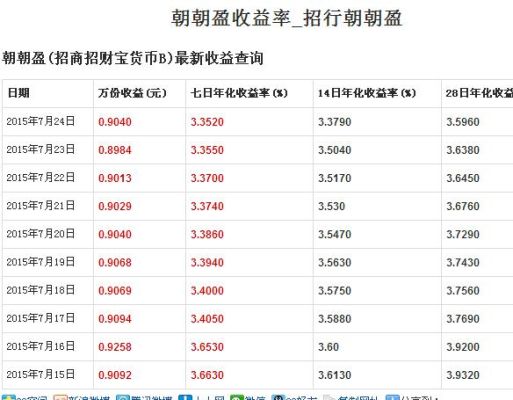
Task: Click the seven-day rate 3.6530
Action: click(x=207, y=347)
